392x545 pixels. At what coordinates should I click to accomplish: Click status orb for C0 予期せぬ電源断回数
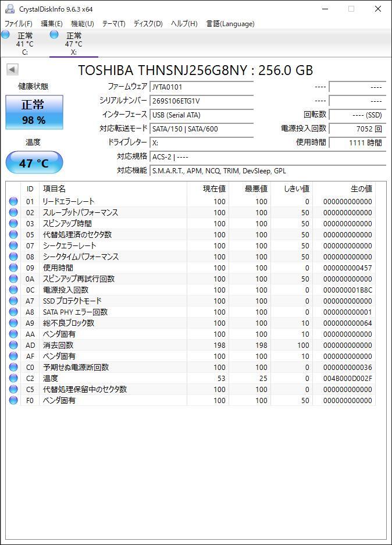click(13, 367)
